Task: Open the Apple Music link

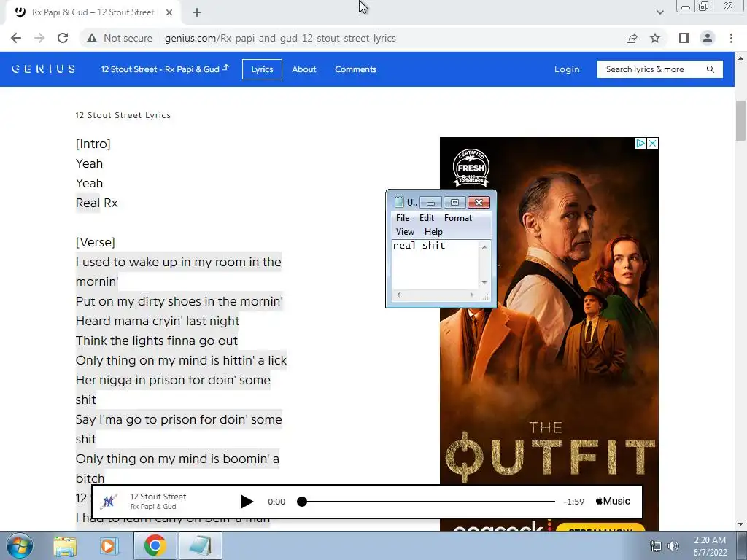Action: 613,501
